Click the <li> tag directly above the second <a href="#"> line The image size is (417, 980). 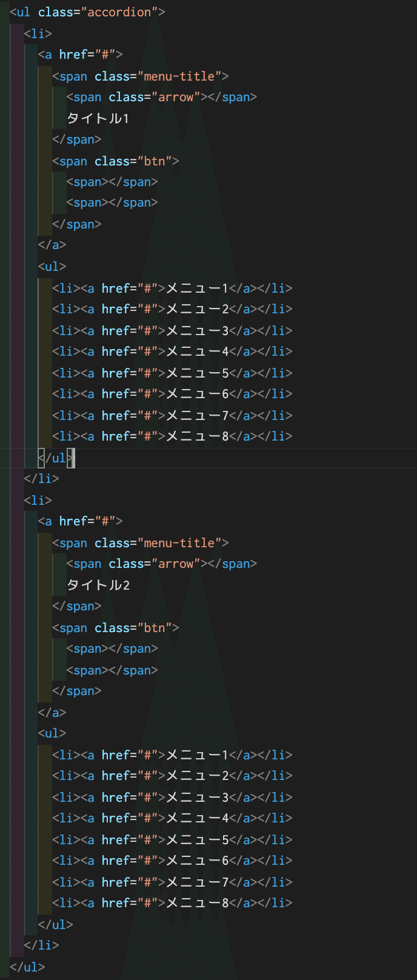38,500
